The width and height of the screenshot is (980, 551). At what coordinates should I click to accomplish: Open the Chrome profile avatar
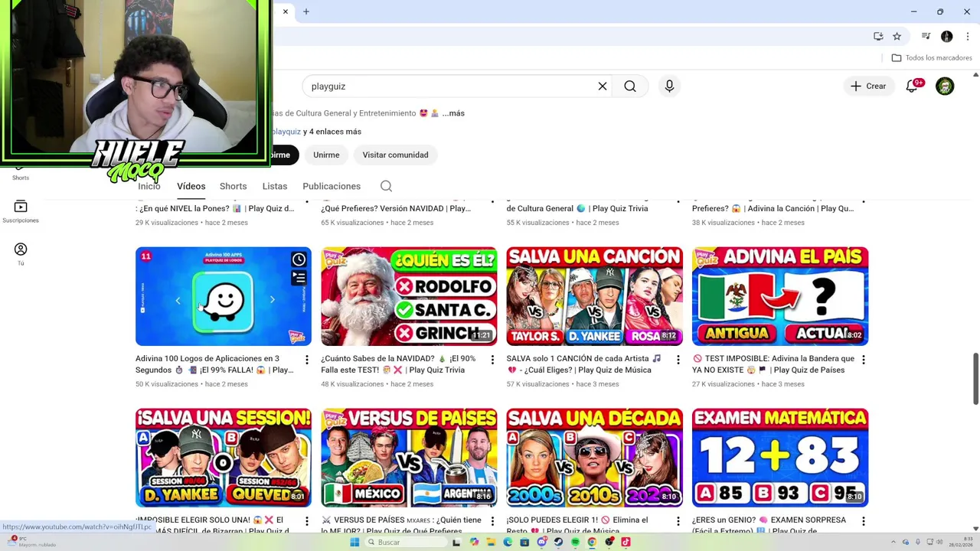tap(946, 36)
